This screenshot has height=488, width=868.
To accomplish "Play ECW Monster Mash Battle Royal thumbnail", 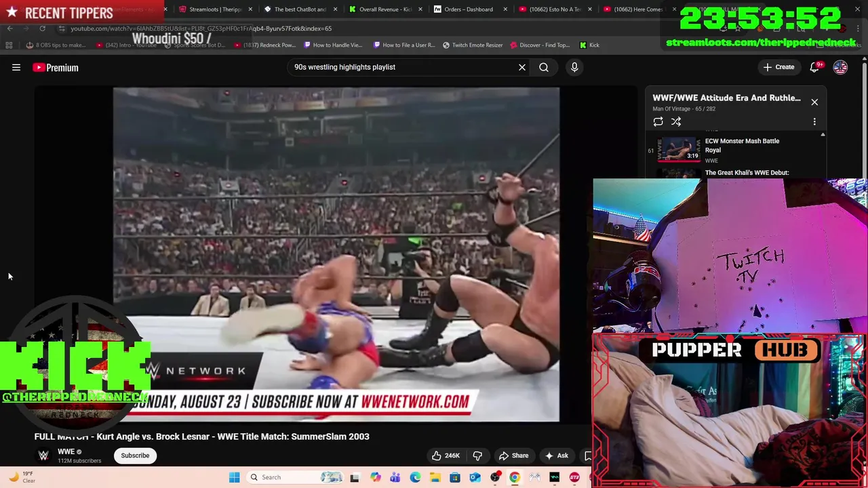I will tap(679, 150).
